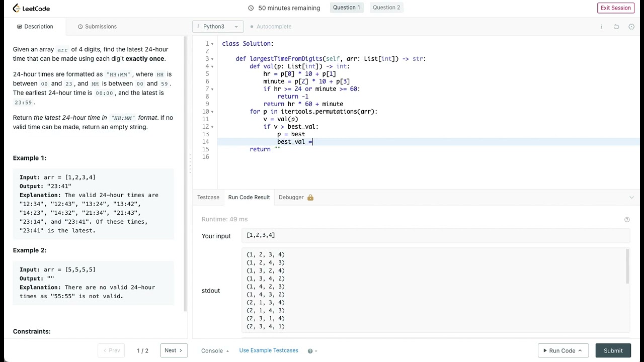Reset code to default icon
The image size is (644, 362).
[616, 27]
